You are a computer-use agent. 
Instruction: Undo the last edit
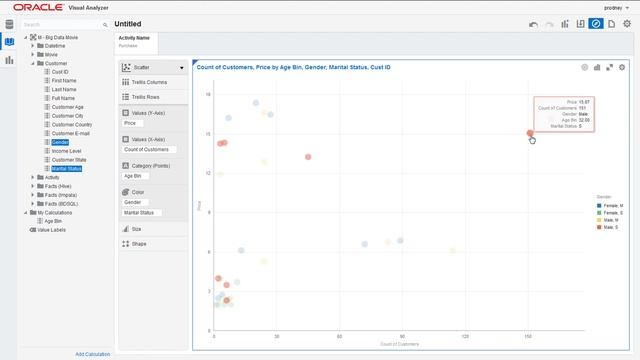pos(533,24)
